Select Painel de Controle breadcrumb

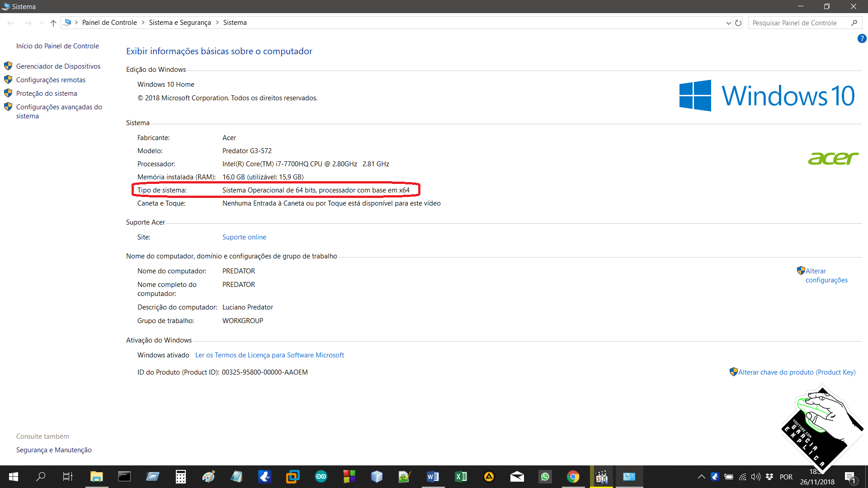coord(109,22)
